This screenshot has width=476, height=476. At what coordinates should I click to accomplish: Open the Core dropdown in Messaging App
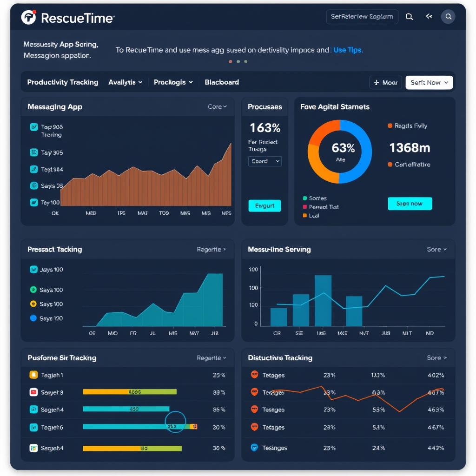[217, 106]
